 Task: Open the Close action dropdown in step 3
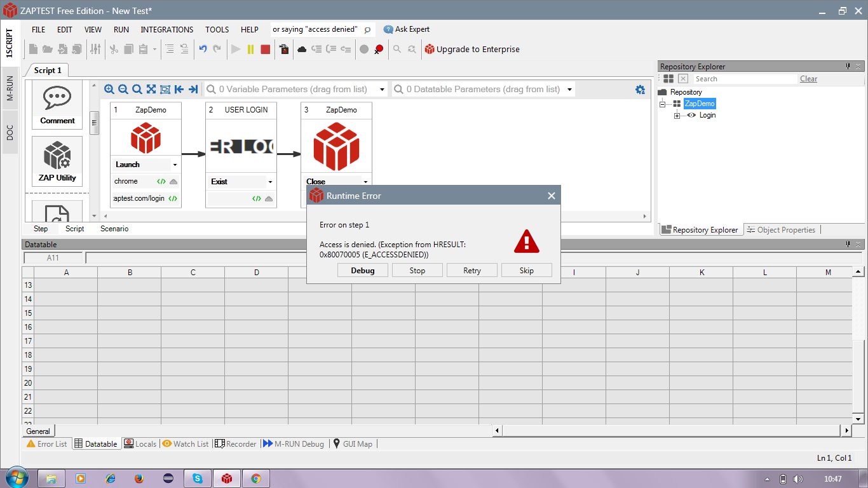[365, 182]
